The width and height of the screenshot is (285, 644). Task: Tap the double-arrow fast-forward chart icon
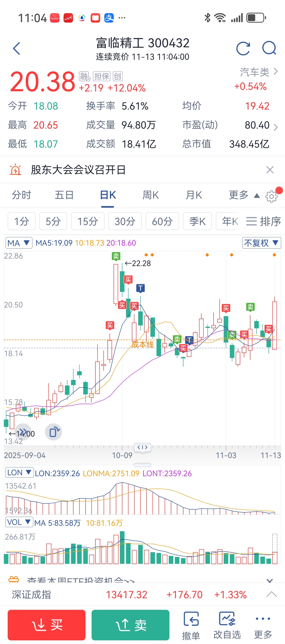[23, 432]
